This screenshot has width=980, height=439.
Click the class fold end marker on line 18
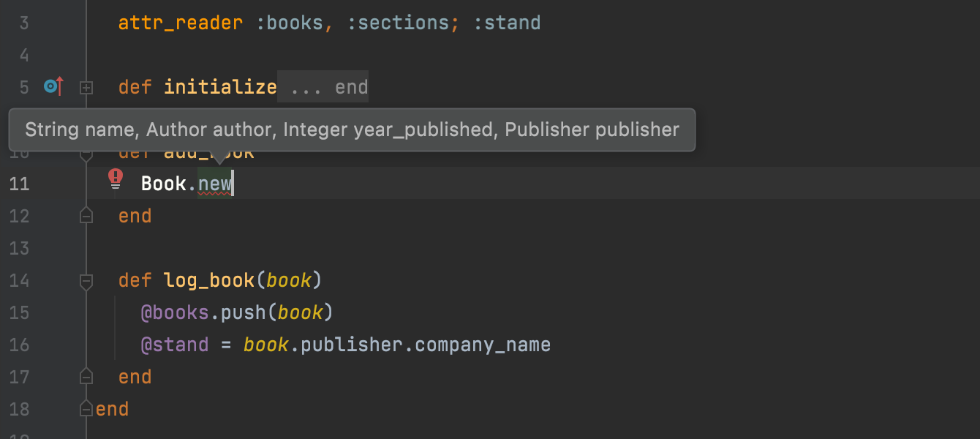click(x=86, y=409)
